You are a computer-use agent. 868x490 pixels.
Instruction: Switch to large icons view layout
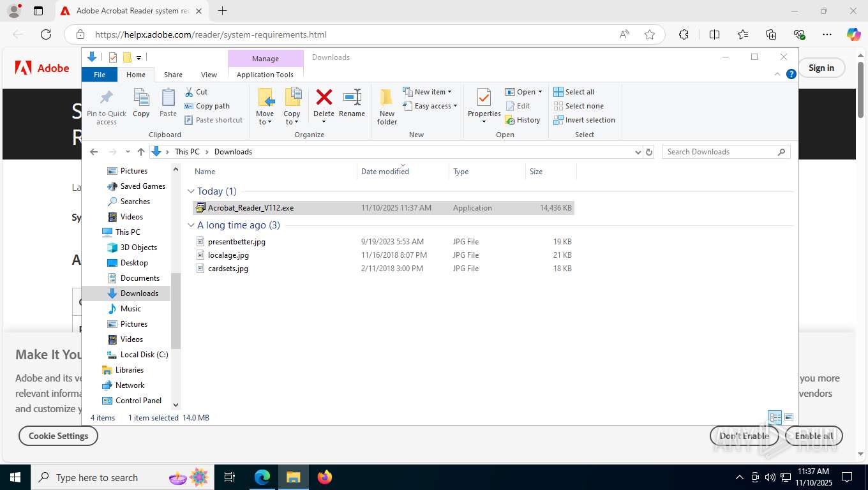[x=789, y=418]
